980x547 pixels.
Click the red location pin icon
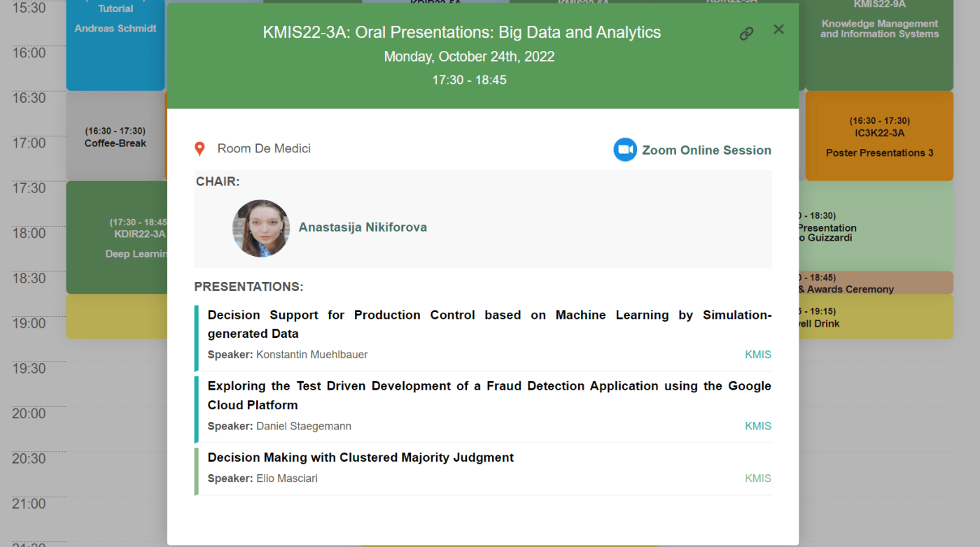(x=199, y=149)
